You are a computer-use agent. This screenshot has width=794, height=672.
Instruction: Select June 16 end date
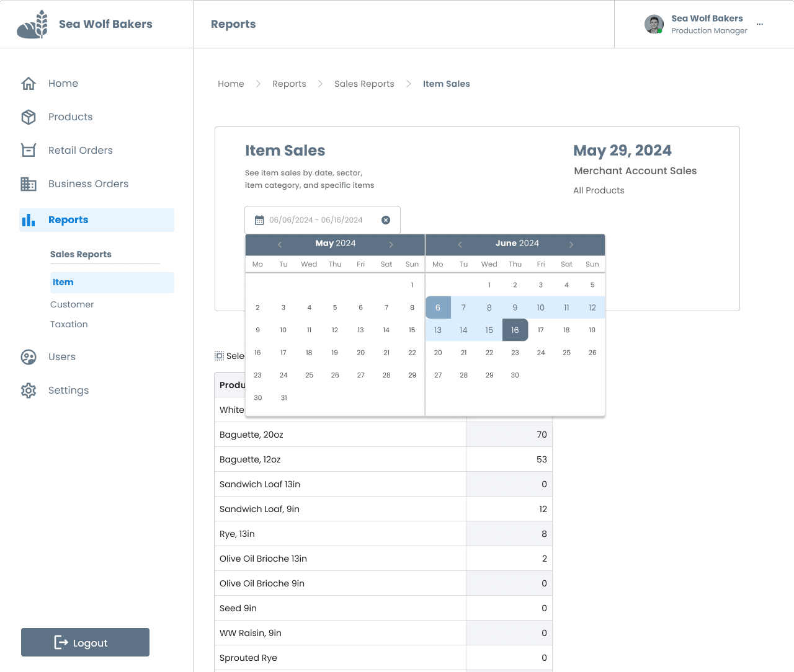[515, 330]
